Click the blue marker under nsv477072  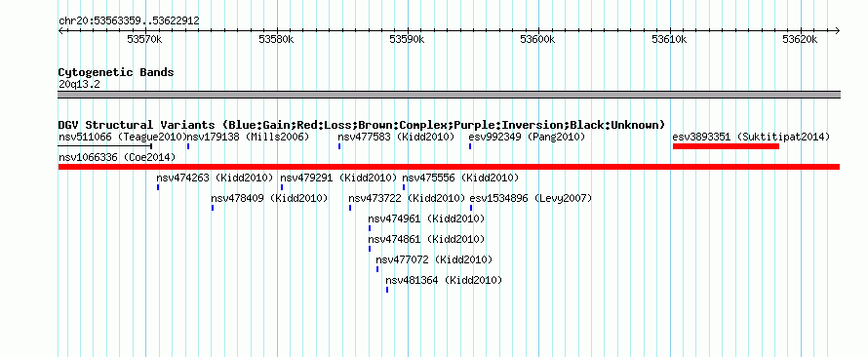click(x=377, y=269)
